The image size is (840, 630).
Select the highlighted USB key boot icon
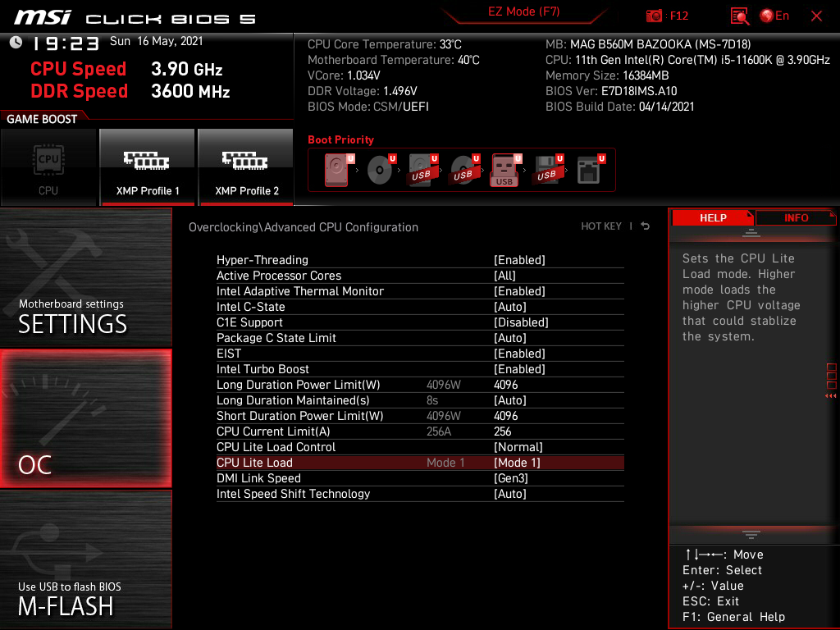(x=505, y=171)
